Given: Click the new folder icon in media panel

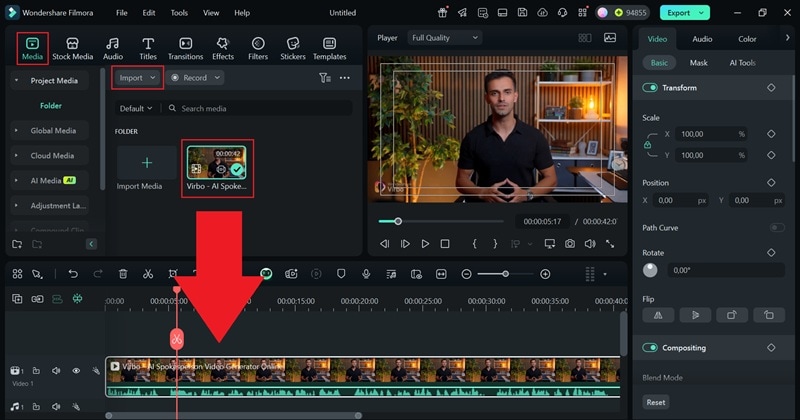Looking at the screenshot, I should (x=17, y=244).
